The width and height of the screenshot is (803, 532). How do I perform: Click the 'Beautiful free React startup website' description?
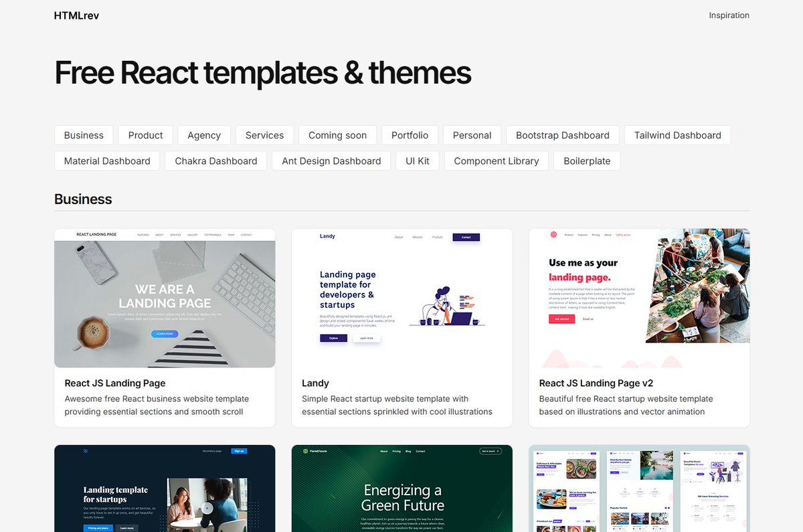coord(626,406)
